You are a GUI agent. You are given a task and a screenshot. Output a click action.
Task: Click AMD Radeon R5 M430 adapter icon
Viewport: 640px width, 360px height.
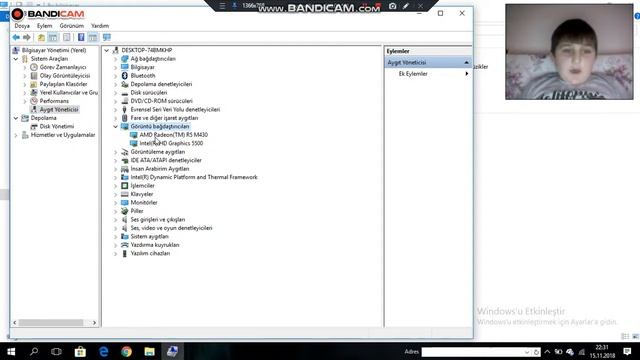point(133,135)
